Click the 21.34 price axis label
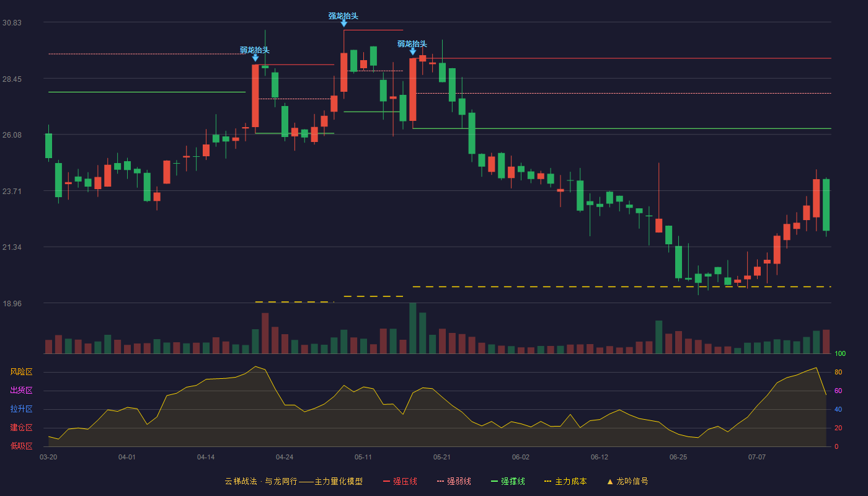Viewport: 868px width, 496px height. [12, 247]
